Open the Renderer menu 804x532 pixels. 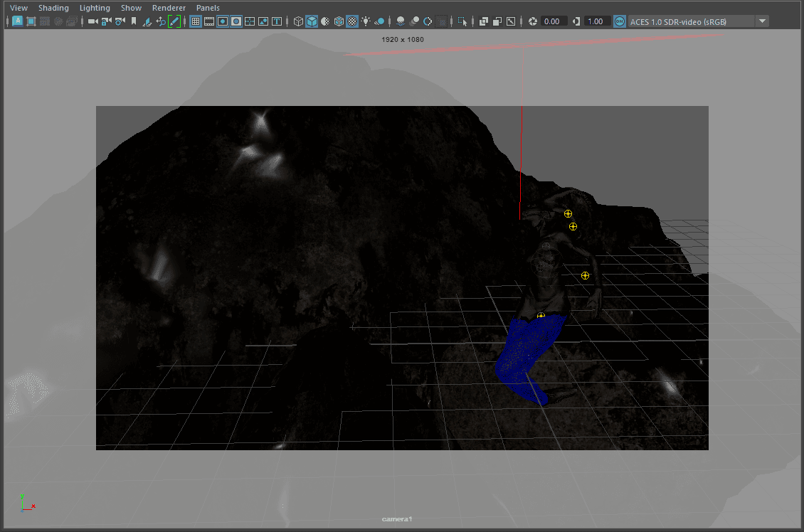[169, 8]
